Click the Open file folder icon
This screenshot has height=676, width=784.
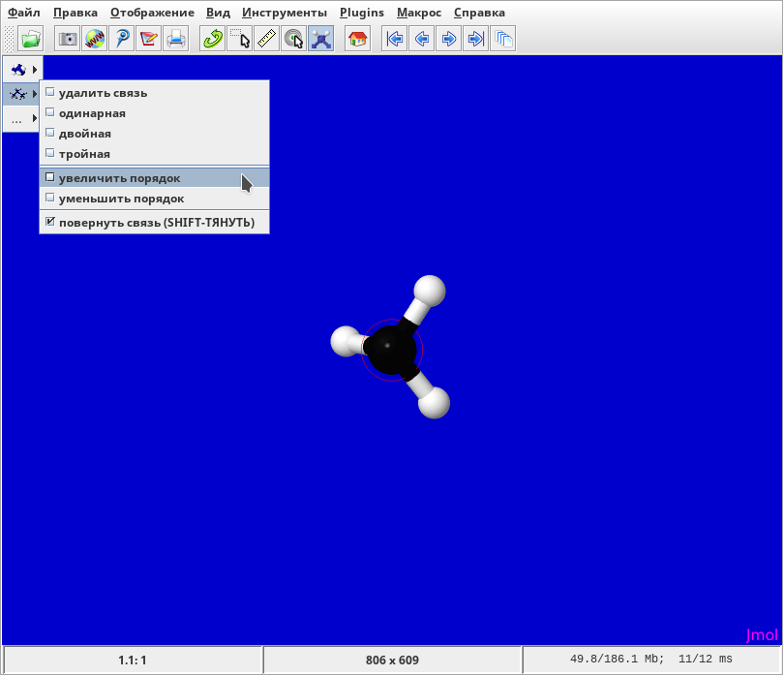coord(31,39)
